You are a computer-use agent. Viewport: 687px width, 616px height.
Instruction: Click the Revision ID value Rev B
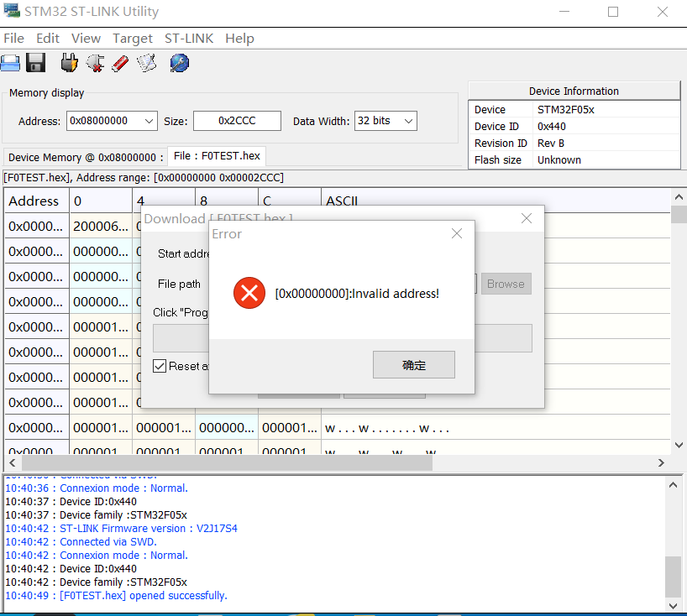(x=551, y=144)
